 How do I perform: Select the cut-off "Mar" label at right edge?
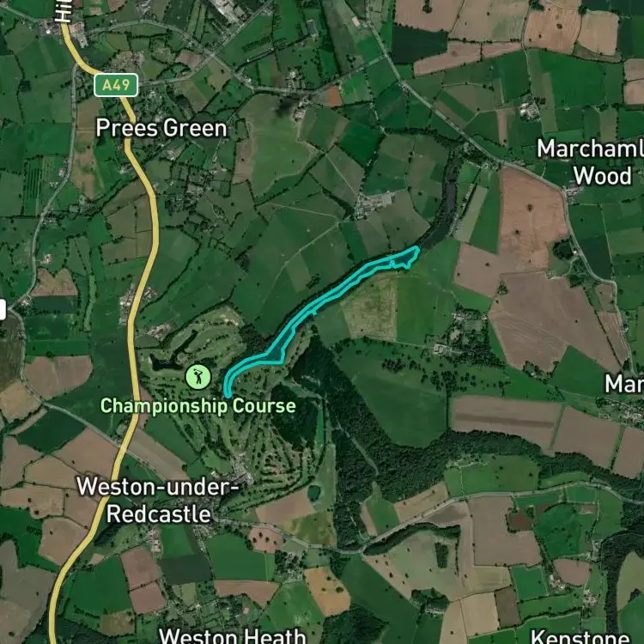click(x=624, y=384)
